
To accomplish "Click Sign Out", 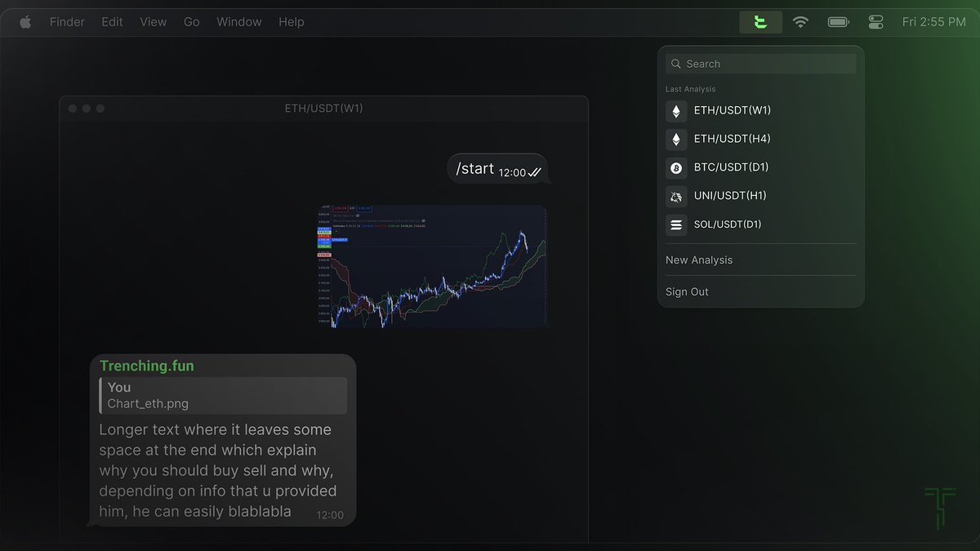I will [x=687, y=291].
